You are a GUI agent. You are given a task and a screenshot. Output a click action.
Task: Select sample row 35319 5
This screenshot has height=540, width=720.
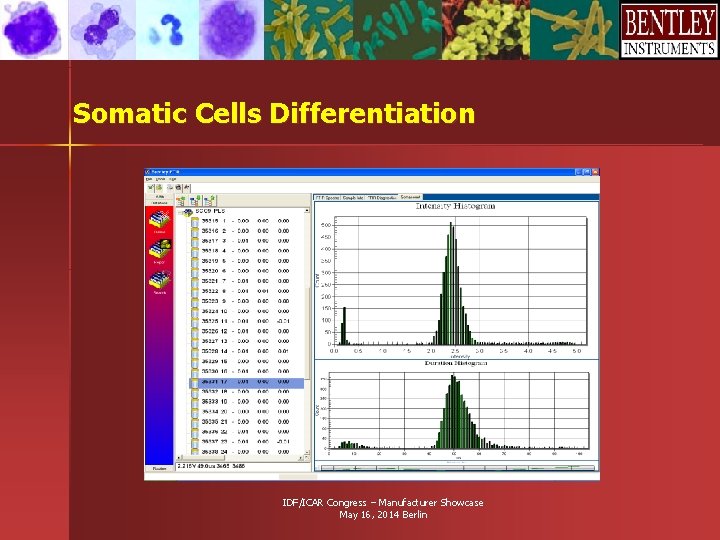point(246,261)
